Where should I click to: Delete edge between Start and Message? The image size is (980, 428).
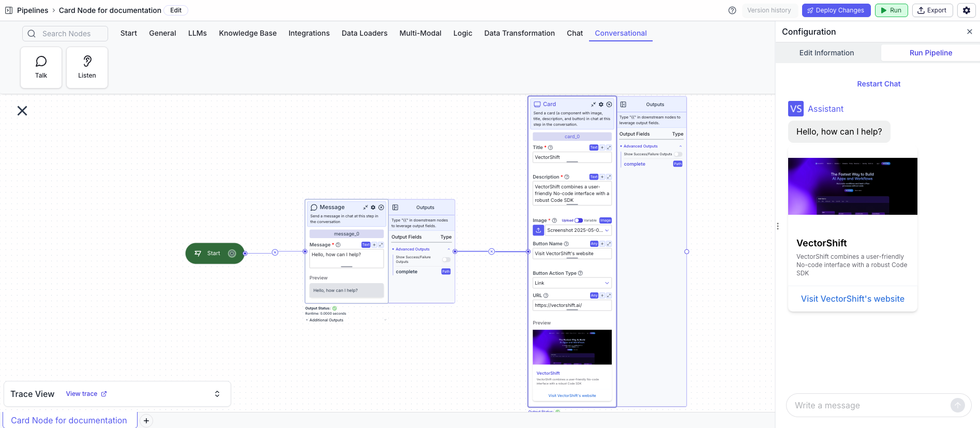point(275,253)
